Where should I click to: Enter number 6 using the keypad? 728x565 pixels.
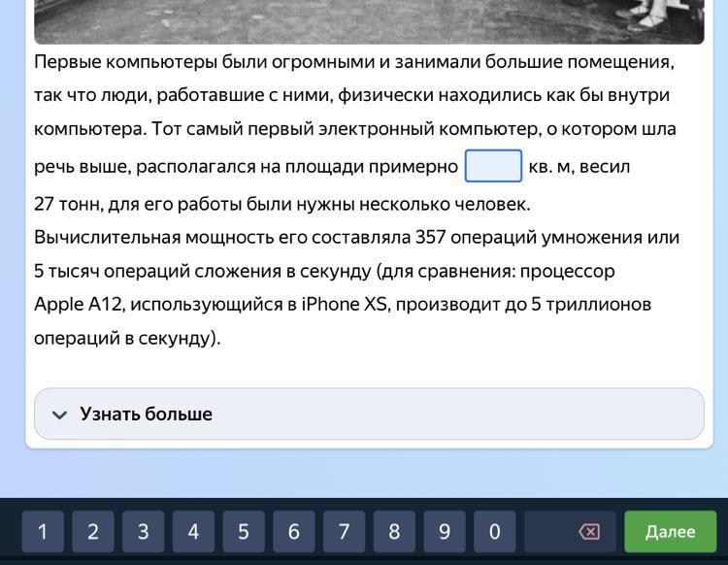coord(293,531)
